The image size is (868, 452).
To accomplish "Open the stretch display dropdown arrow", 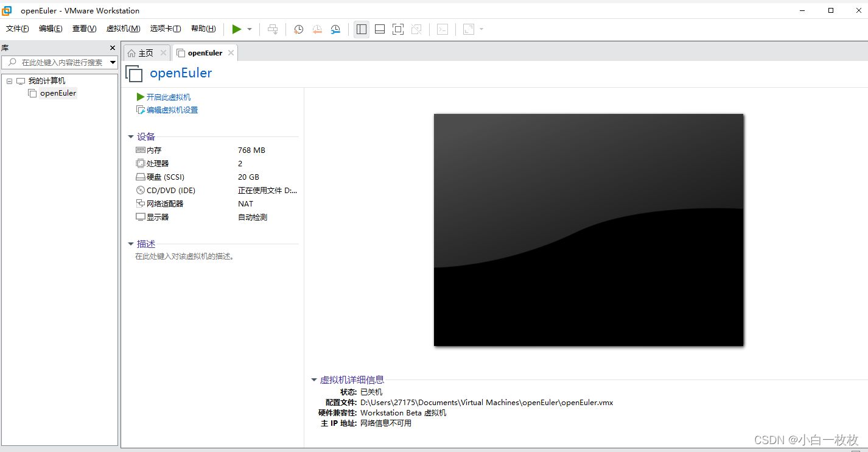I will pos(481,29).
